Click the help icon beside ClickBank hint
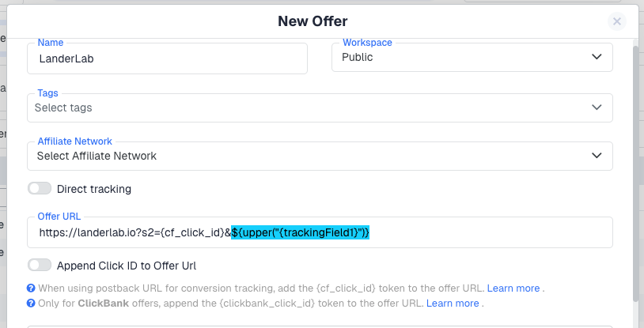The width and height of the screenshot is (644, 328). (x=31, y=303)
